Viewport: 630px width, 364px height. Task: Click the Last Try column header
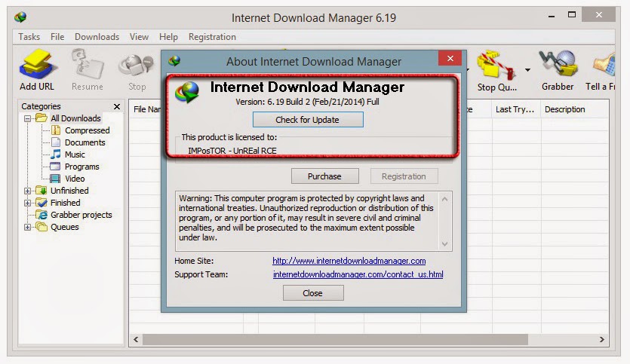coord(516,109)
